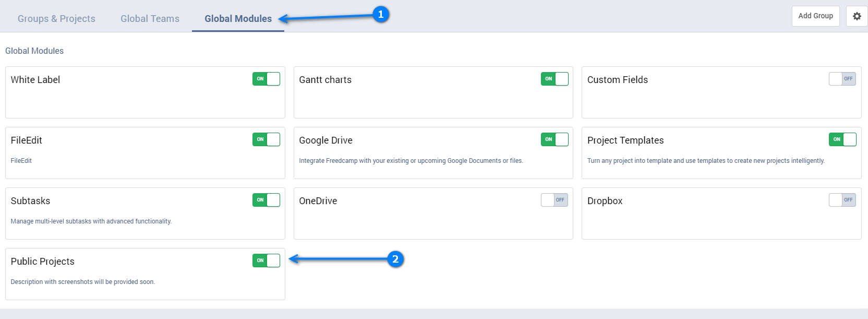
Task: Enable the Custom Fields module
Action: (842, 79)
